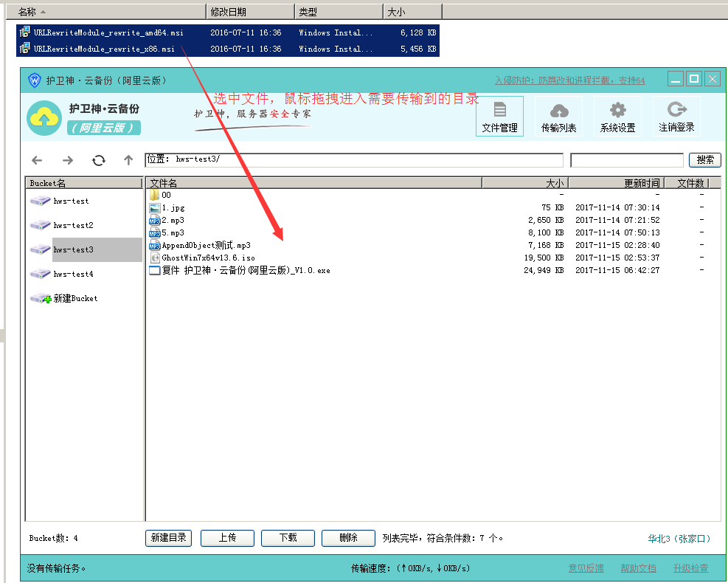Sort Explorer by 修改日期 column

click(250, 12)
